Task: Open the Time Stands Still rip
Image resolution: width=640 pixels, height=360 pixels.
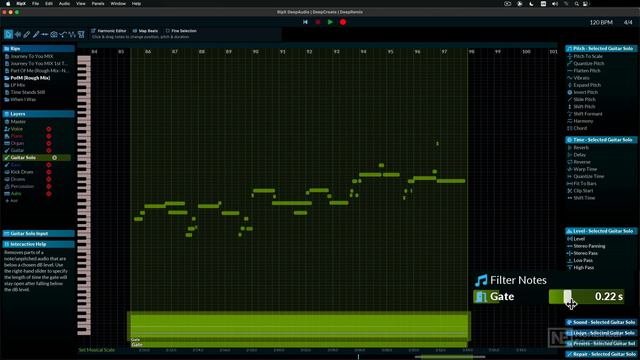Action: (x=27, y=92)
